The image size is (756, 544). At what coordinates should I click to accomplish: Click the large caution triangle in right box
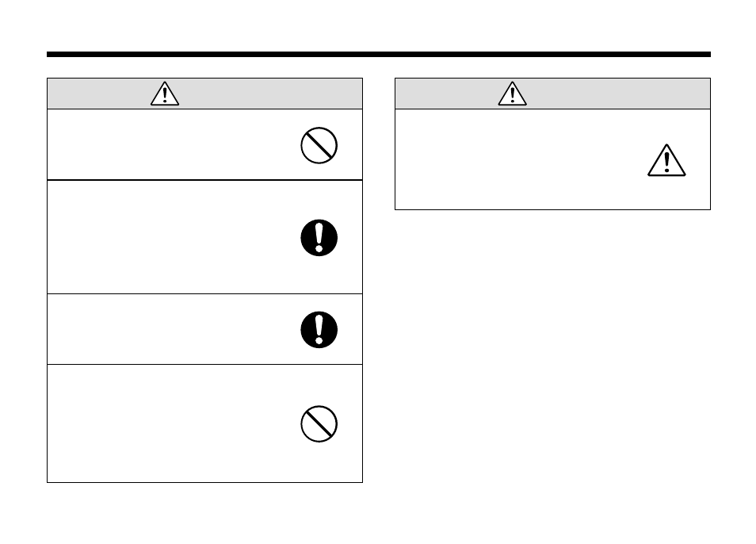[x=666, y=161]
